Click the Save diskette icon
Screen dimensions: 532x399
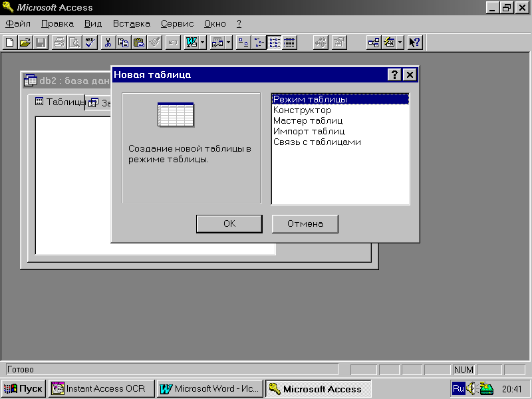(x=41, y=43)
